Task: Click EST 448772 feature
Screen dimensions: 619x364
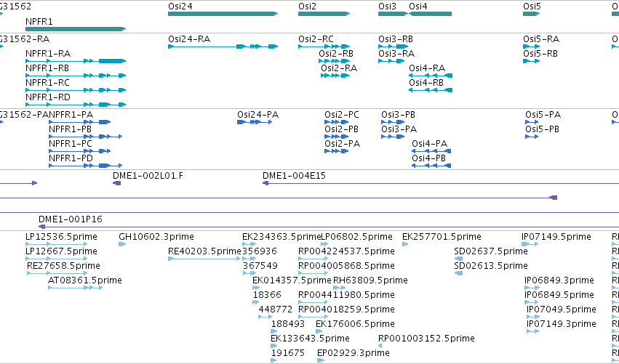Action: click(x=265, y=317)
